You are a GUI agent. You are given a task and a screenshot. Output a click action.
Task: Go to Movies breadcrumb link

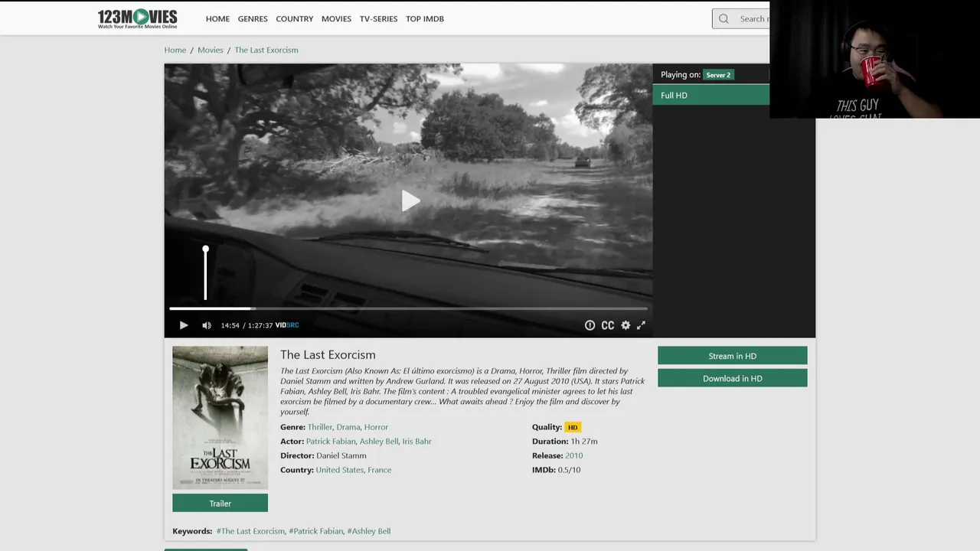pyautogui.click(x=211, y=50)
